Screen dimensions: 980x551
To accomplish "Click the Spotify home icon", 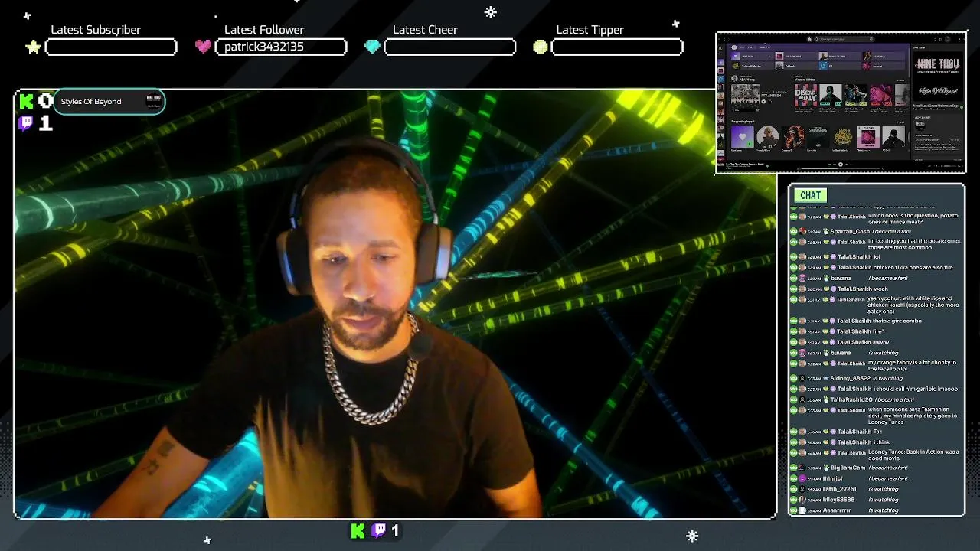I will (x=809, y=39).
